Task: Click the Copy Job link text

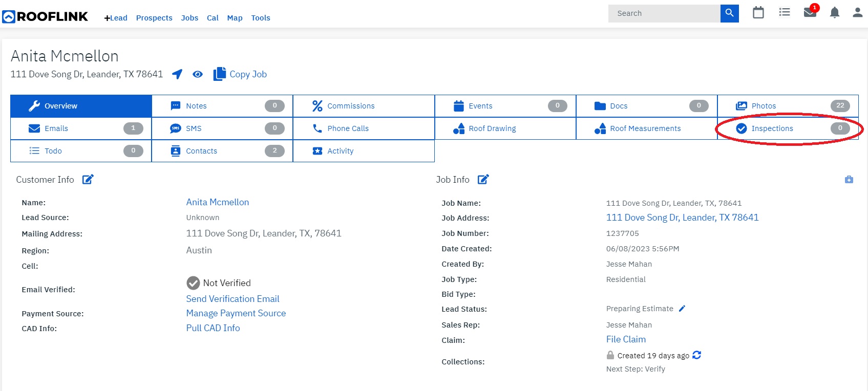Action: 248,74
